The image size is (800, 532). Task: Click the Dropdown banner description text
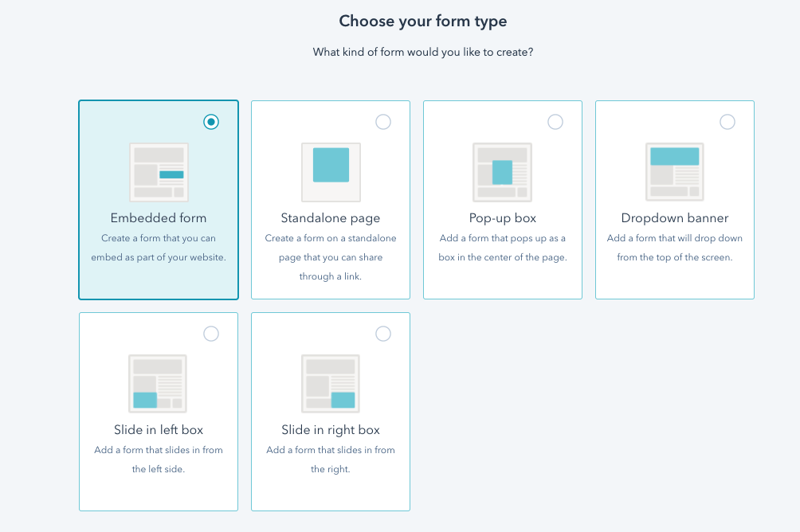(x=674, y=248)
